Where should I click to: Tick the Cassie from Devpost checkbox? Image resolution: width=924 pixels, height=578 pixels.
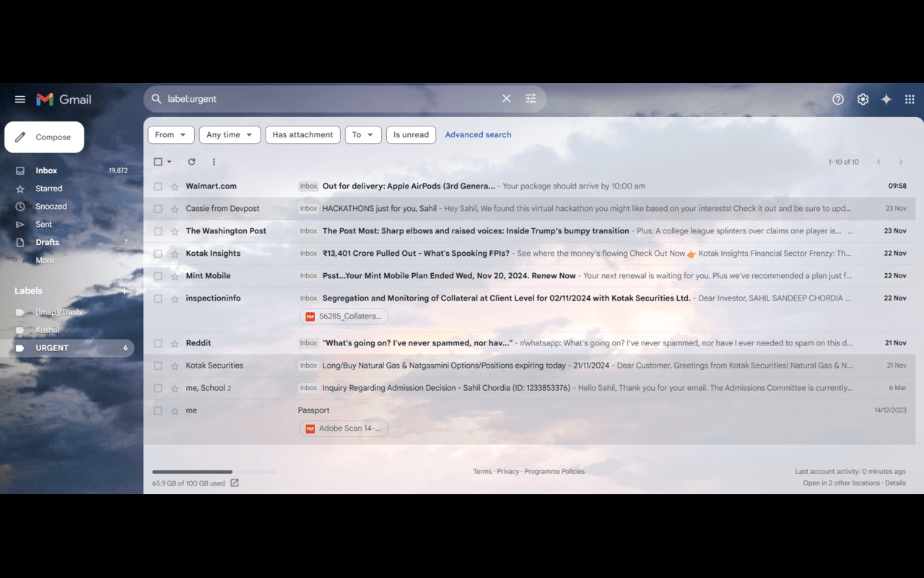(x=158, y=209)
